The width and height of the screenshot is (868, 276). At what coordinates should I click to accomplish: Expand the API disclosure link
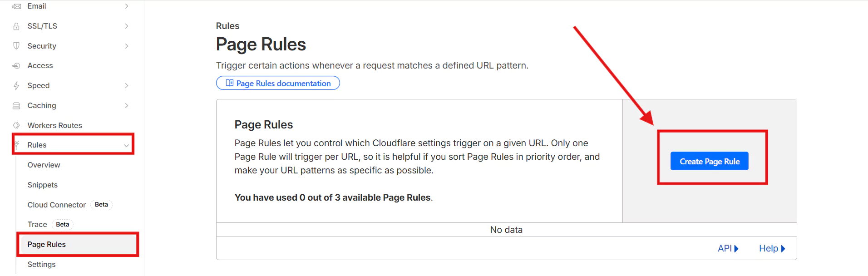(x=728, y=248)
